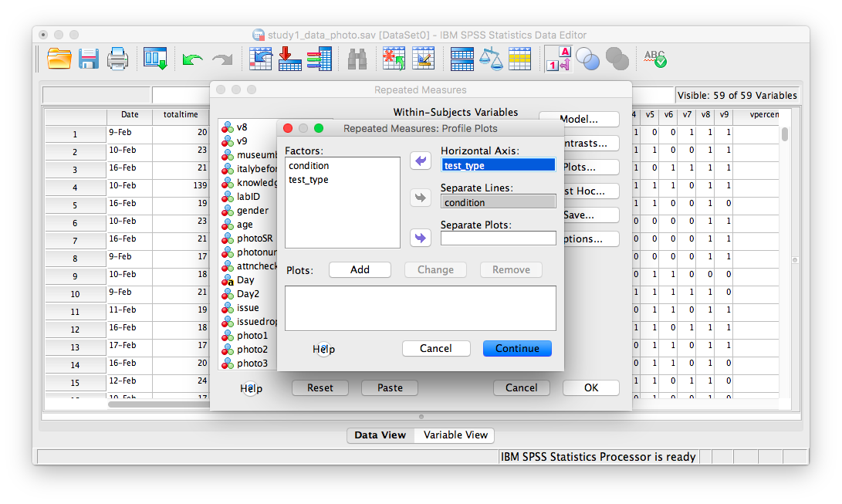Insert cases toolbar icon
Screen dimensions: 842x504
[394, 59]
